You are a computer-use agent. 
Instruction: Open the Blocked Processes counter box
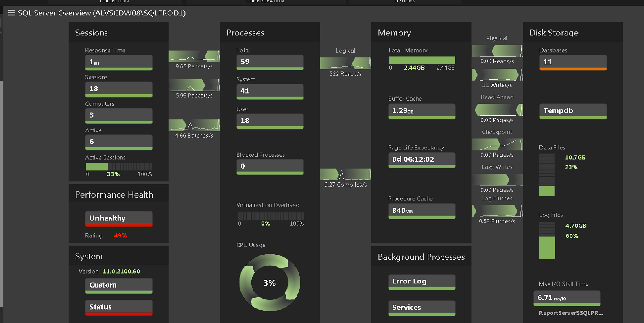coord(270,166)
